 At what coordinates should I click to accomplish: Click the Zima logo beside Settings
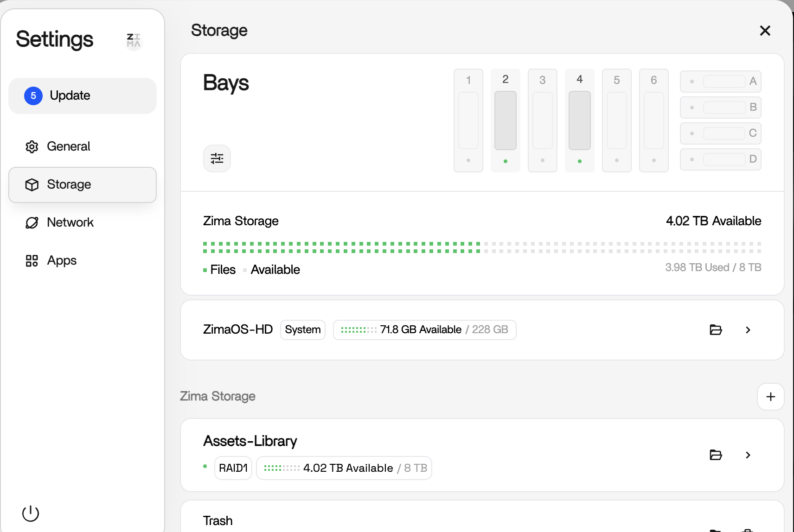click(134, 40)
